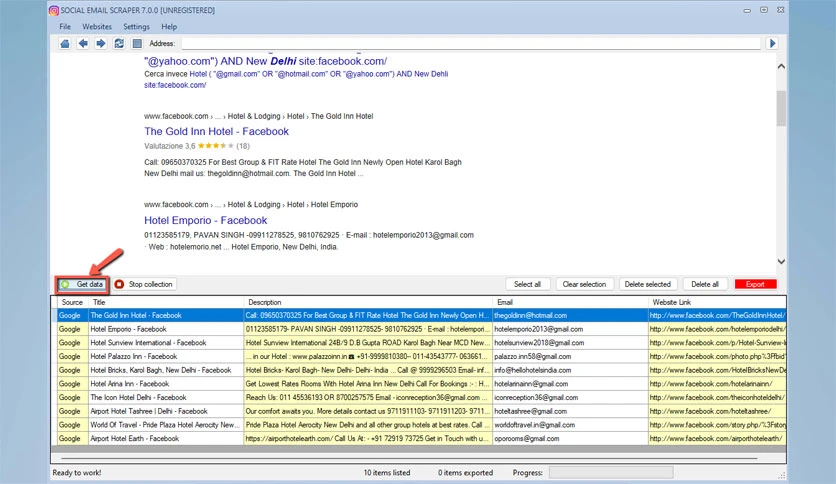Click website link cell for theiconhoteldelhi
Screen dimensions: 836x484
point(717,398)
